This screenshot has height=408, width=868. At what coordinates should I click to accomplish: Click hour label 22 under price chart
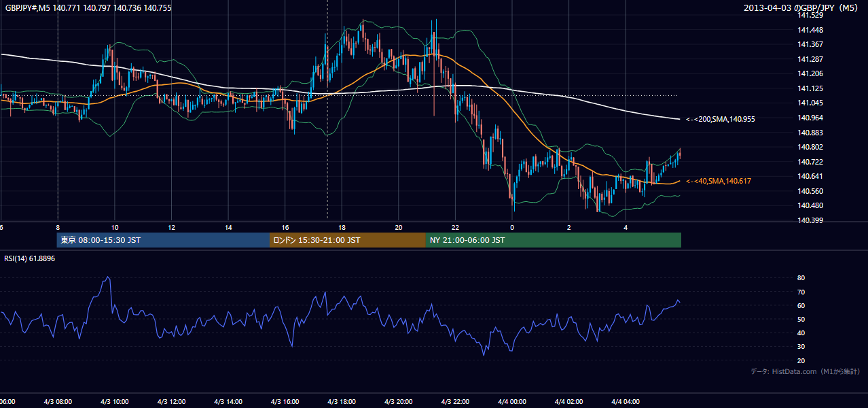click(x=455, y=227)
